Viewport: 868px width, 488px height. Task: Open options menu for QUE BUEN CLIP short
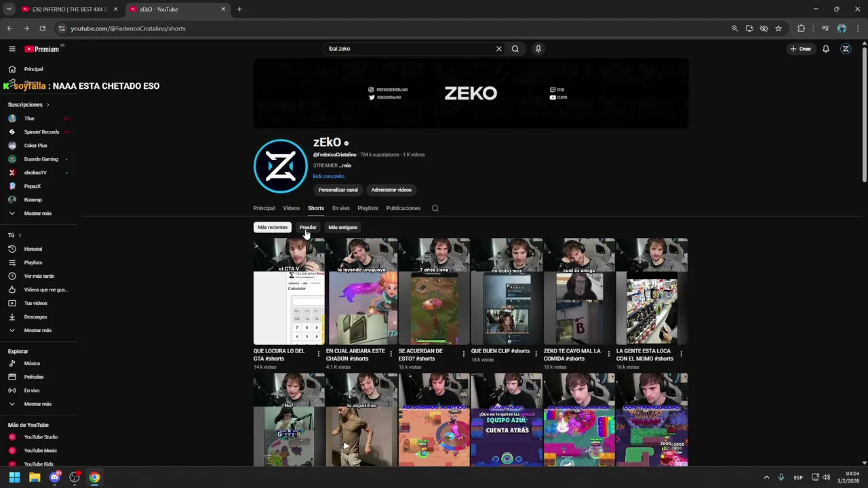tap(536, 354)
